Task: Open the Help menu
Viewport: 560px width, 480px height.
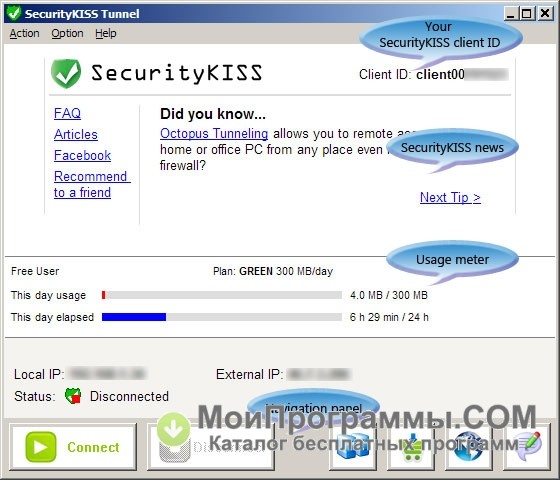Action: pos(106,34)
